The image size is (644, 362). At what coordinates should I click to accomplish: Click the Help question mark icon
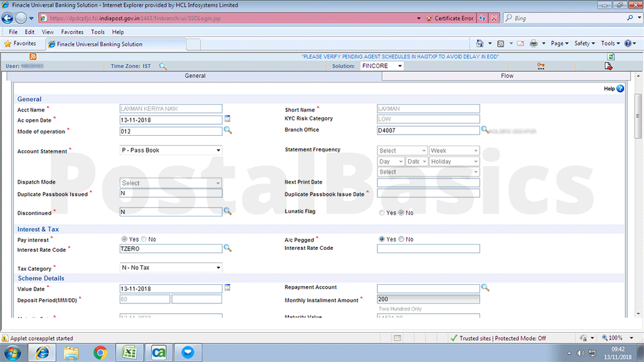pyautogui.click(x=620, y=89)
